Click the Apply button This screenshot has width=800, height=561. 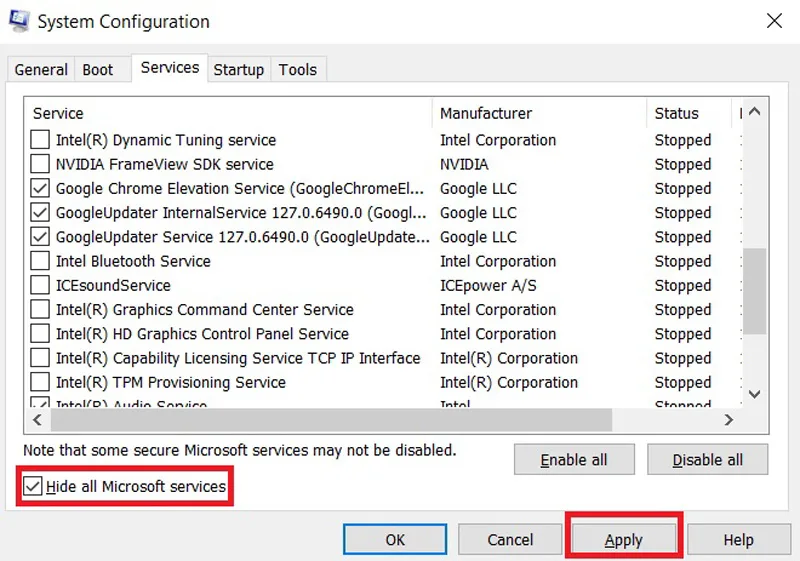tap(623, 540)
